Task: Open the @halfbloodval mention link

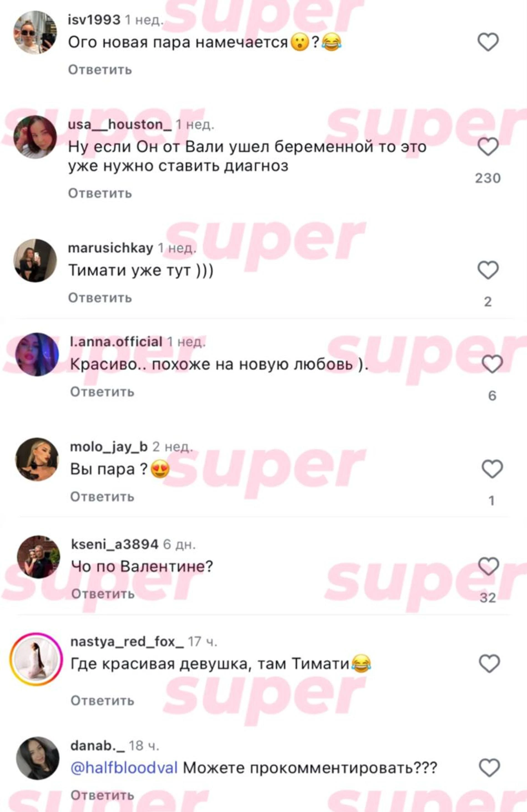Action: (124, 768)
